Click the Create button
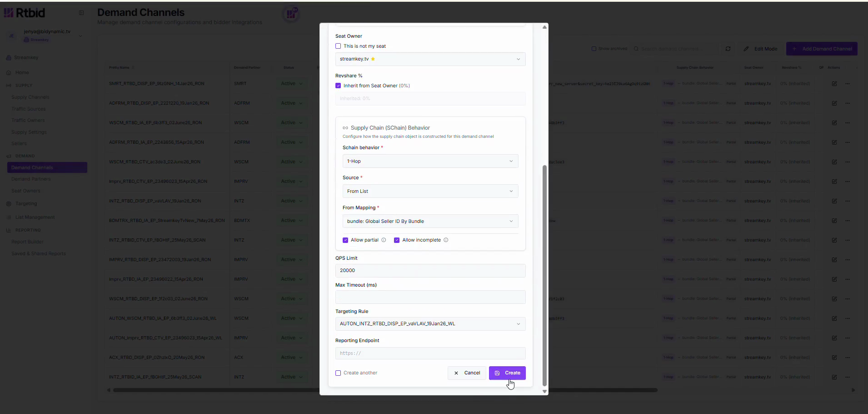 507,373
